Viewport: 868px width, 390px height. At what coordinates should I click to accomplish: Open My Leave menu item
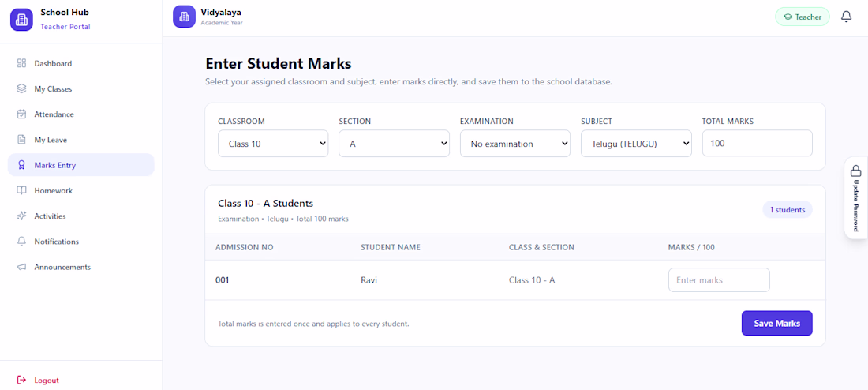(80, 140)
